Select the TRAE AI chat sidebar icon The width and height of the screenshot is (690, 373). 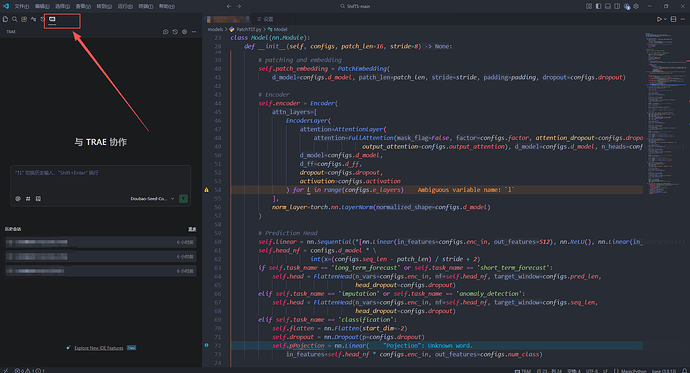point(52,19)
